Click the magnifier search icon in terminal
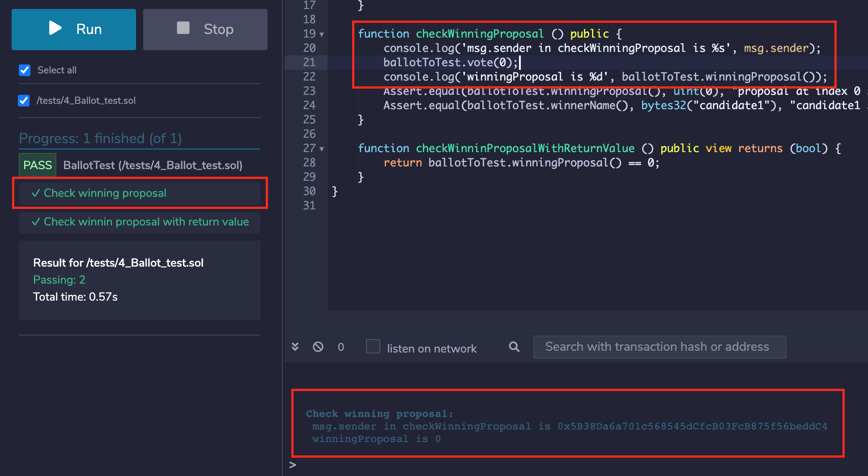The width and height of the screenshot is (868, 476). [515, 347]
